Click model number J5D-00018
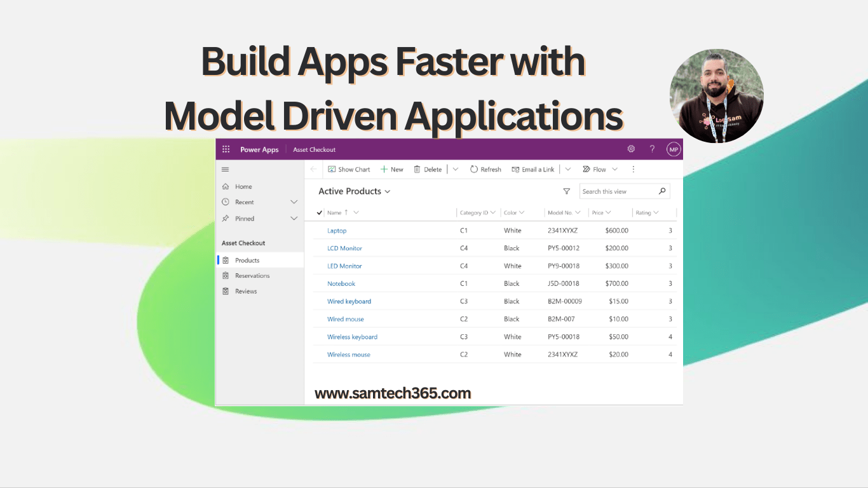 [x=564, y=284]
